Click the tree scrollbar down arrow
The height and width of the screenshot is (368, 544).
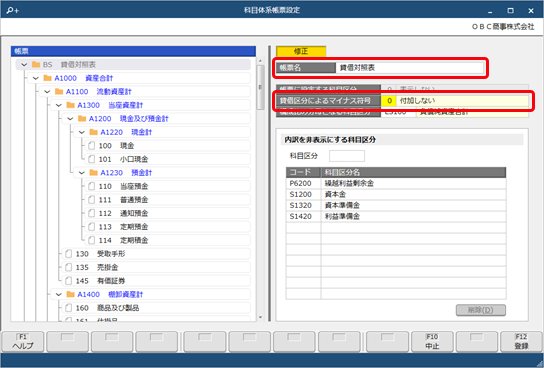[260, 317]
